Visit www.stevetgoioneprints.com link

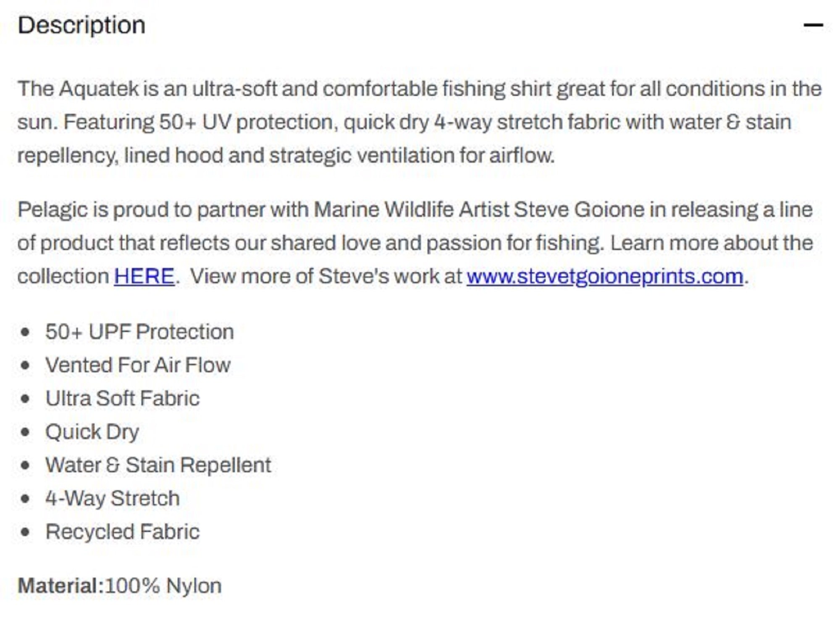605,277
